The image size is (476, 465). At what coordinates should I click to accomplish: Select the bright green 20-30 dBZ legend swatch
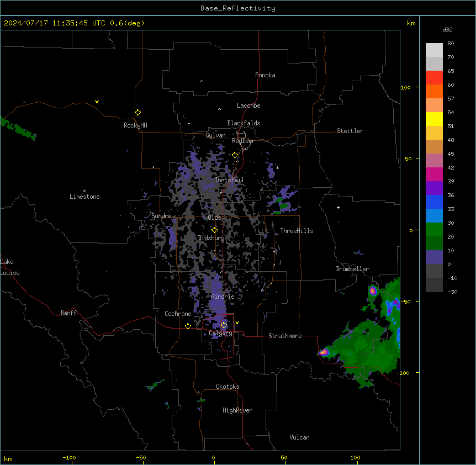[x=434, y=230]
